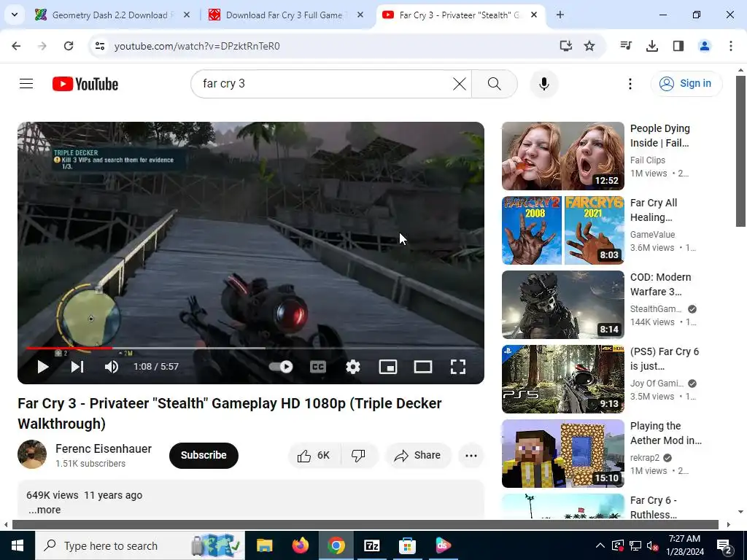Open notification center icon
This screenshot has width=747, height=560.
(x=724, y=545)
